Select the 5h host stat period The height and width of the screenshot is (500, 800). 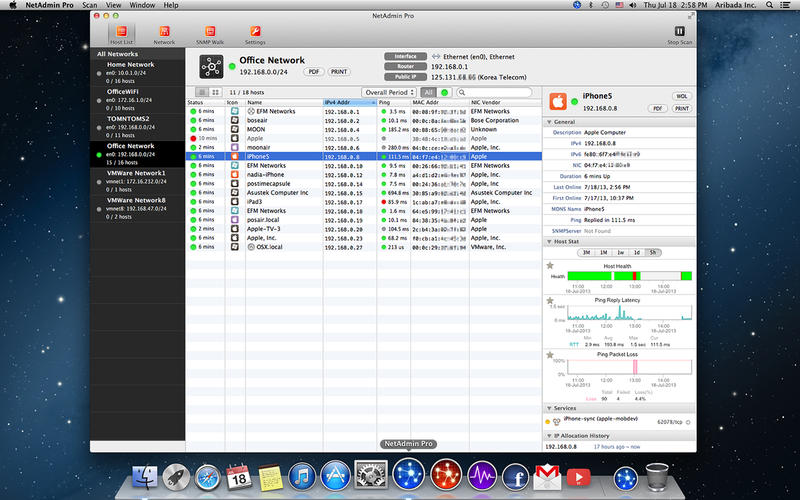point(653,253)
